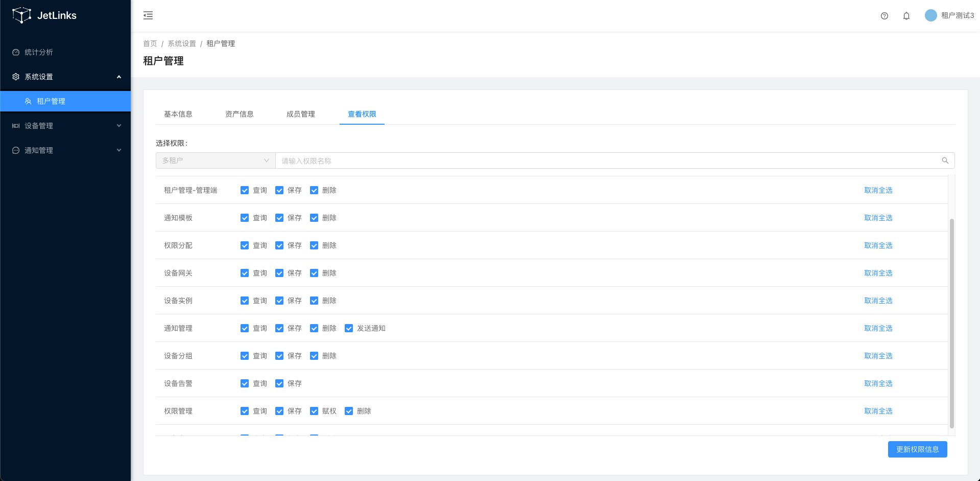
Task: Click the JetLinks logo icon
Action: [x=21, y=15]
